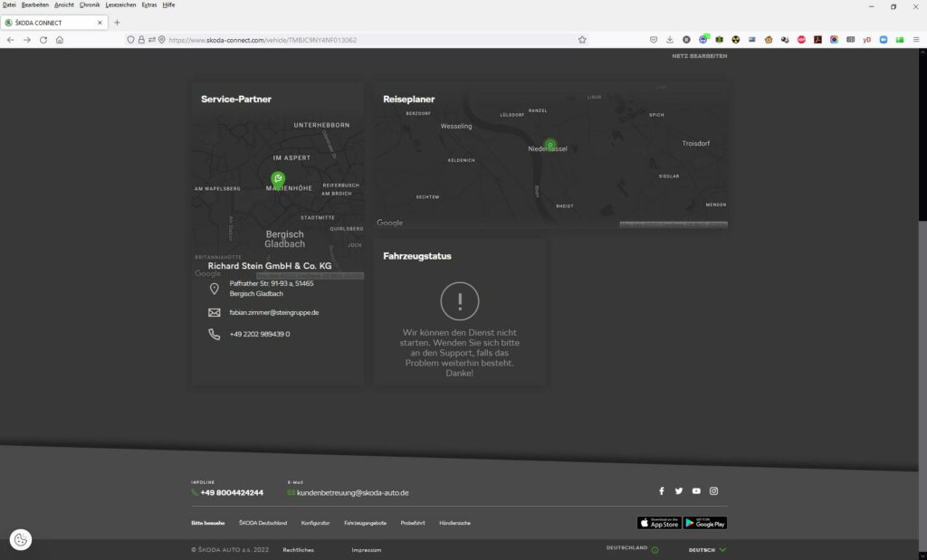This screenshot has height=560, width=927.
Task: Call service partner number +49 2202 989439 0
Action: [x=260, y=334]
